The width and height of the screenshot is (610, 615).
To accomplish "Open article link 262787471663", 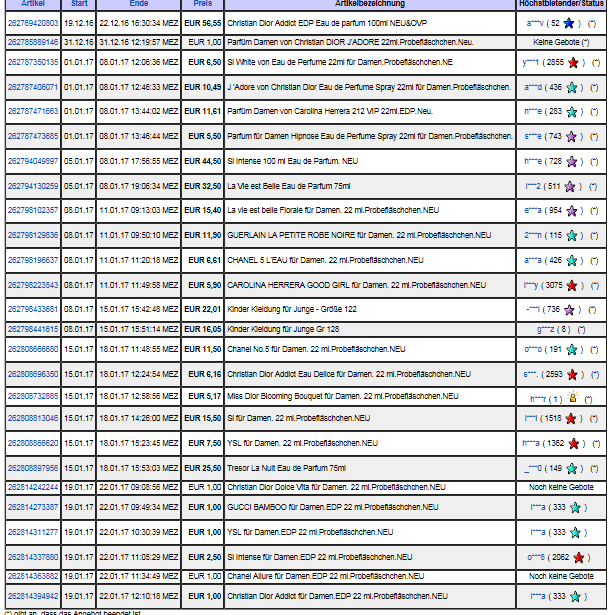I will (x=33, y=111).
